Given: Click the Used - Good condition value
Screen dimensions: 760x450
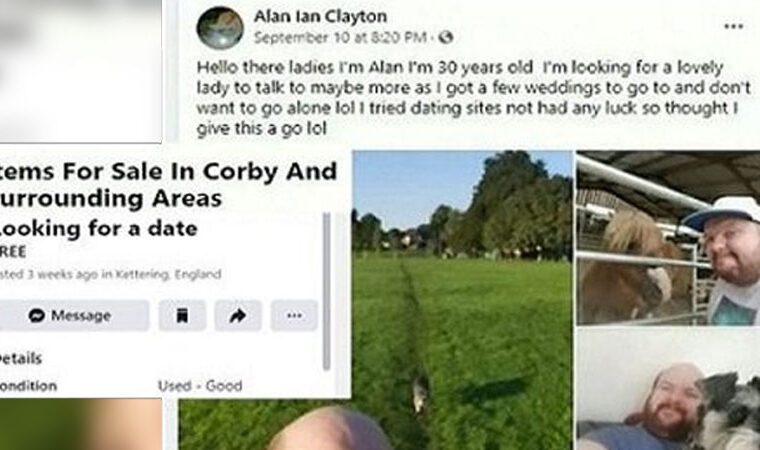Looking at the screenshot, I should (200, 386).
